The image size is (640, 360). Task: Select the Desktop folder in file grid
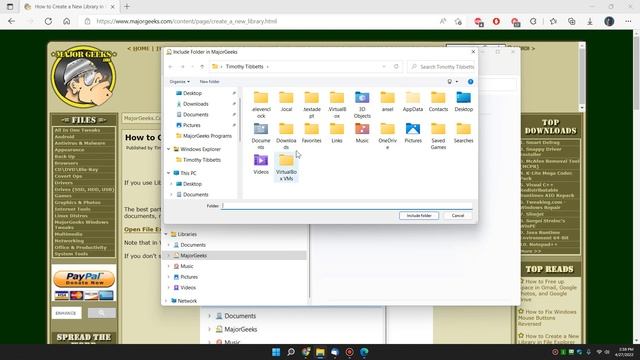463,102
